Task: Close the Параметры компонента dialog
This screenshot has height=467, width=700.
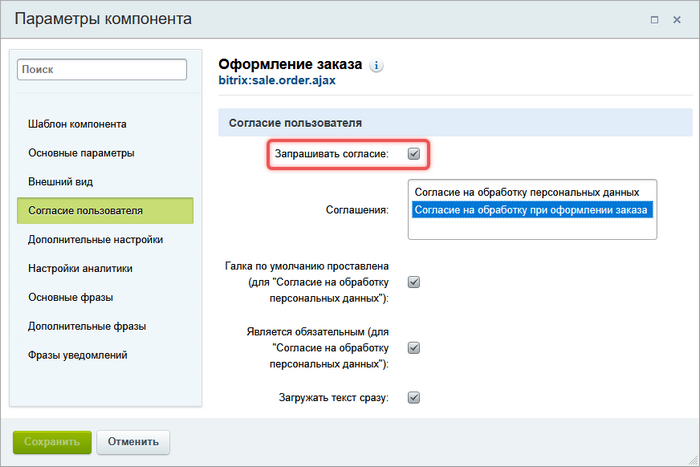Action: point(678,19)
